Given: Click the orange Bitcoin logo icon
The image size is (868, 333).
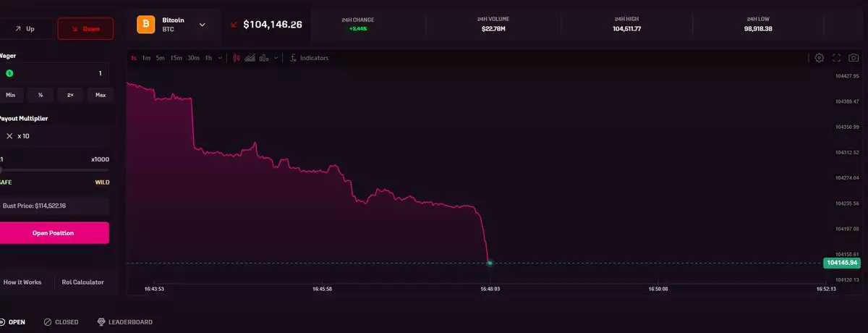Looking at the screenshot, I should (146, 25).
